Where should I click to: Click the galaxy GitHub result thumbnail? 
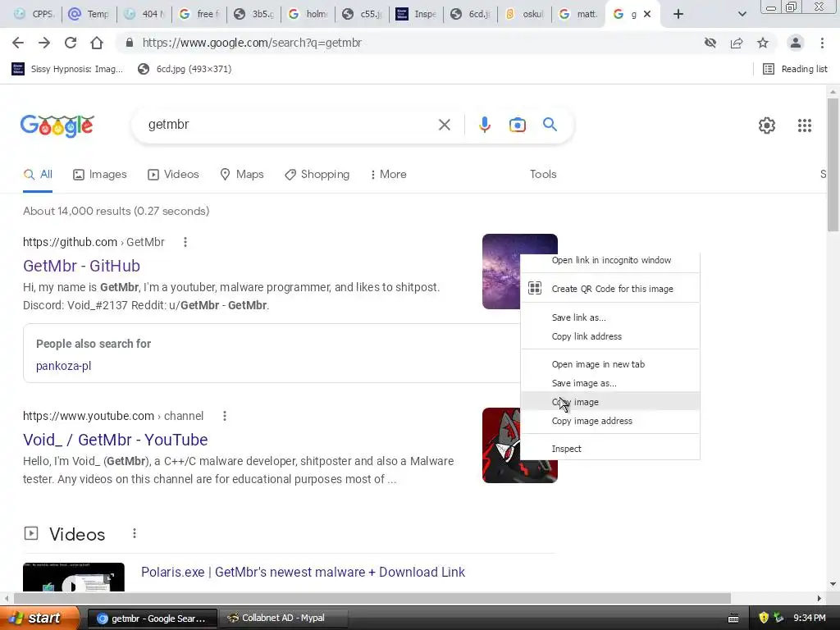pyautogui.click(x=501, y=271)
